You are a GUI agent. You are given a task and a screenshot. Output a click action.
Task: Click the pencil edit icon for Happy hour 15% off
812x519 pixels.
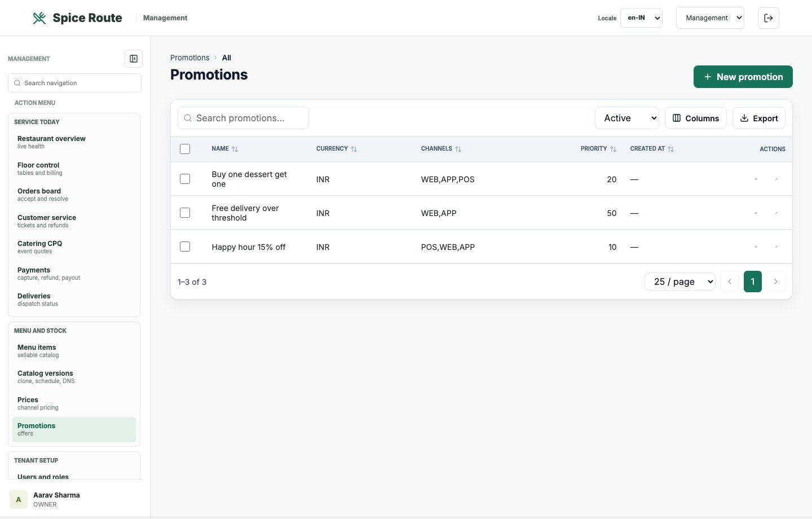click(x=776, y=247)
